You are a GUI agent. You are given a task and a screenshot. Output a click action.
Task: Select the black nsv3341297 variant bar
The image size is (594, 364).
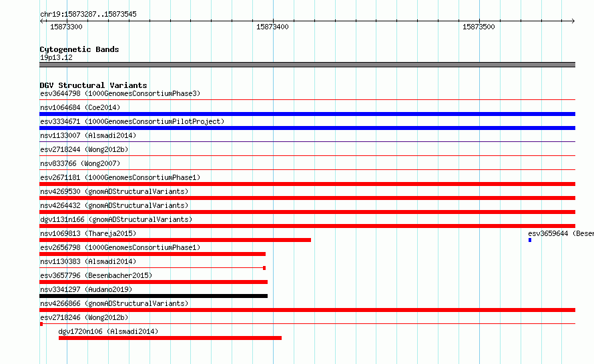(x=154, y=296)
